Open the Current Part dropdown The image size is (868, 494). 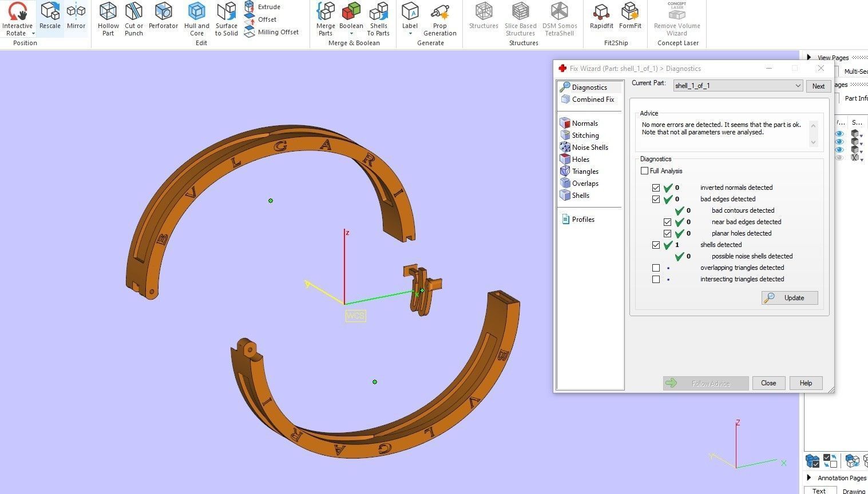738,86
